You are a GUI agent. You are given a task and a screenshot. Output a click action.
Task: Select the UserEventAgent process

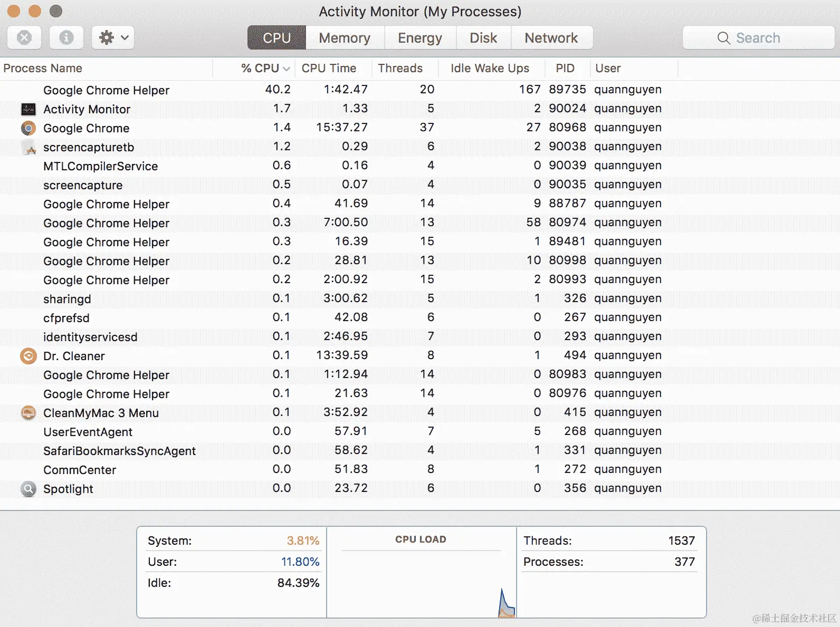[420, 432]
